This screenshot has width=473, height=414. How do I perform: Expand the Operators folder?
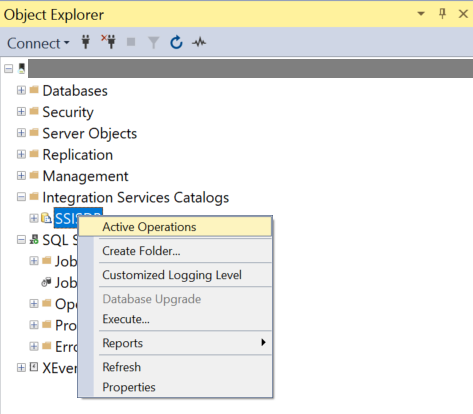[34, 304]
